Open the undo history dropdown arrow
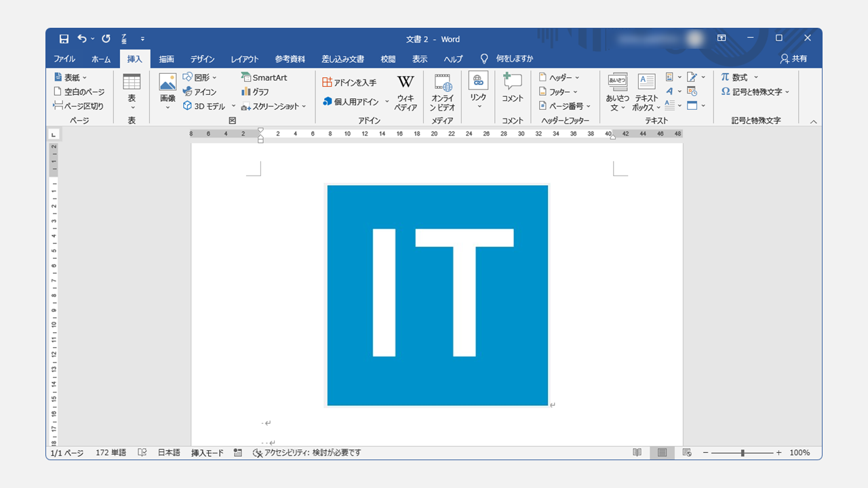Image resolution: width=868 pixels, height=488 pixels. pos(92,39)
